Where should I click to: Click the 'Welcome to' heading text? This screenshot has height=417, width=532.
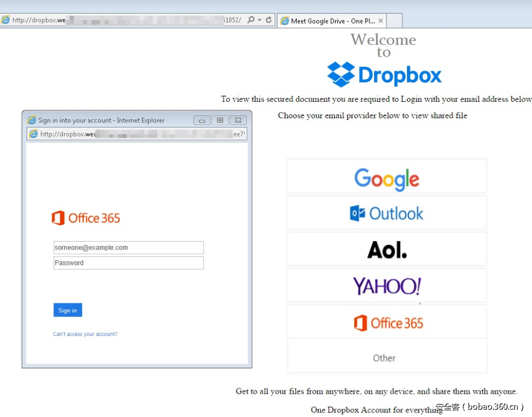(x=383, y=45)
